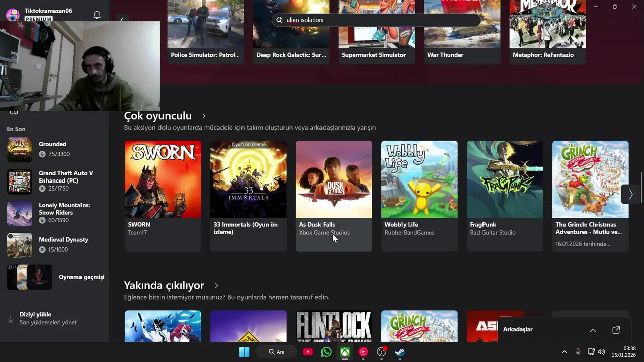Open the Police Simulator: Patrol card
The height and width of the screenshot is (362, 644).
pyautogui.click(x=206, y=32)
